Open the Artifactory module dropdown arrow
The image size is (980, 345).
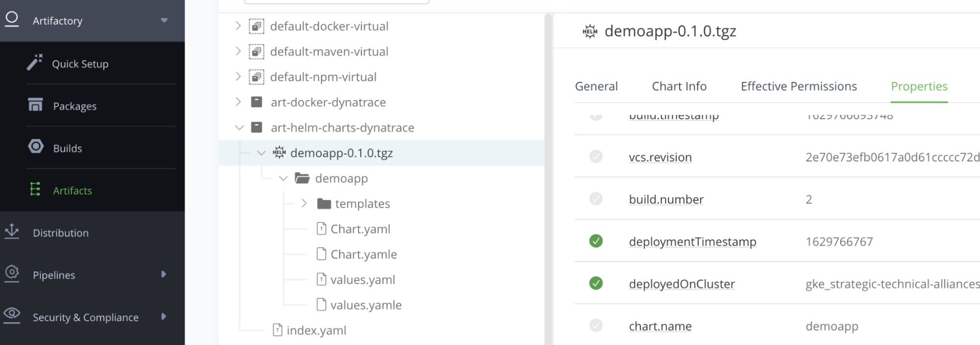[164, 20]
